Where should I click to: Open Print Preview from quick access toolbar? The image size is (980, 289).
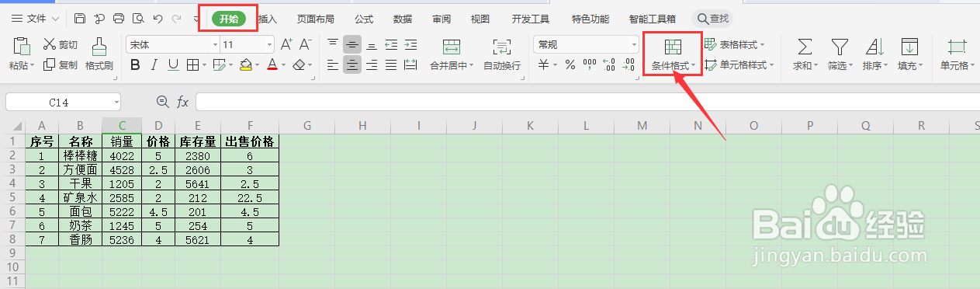coord(138,18)
